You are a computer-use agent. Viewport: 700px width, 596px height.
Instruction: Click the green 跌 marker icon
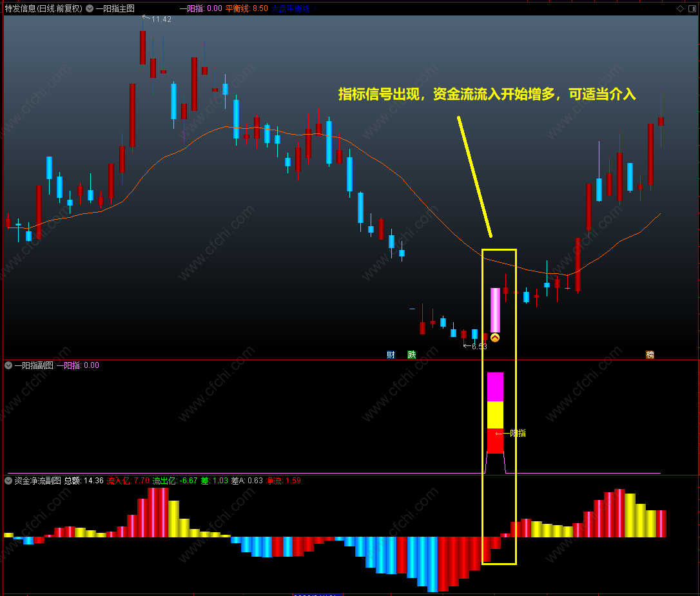point(412,354)
